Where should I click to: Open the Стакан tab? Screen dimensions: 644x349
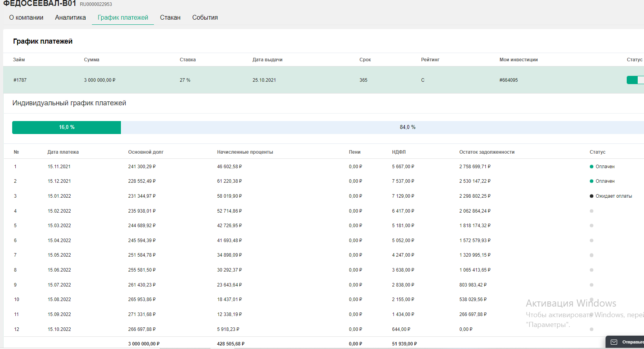coord(170,18)
